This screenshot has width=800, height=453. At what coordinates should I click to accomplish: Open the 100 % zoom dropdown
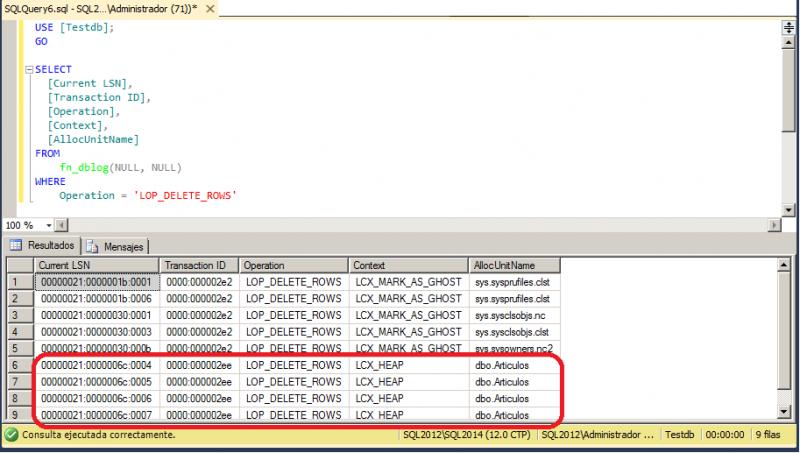[x=49, y=225]
